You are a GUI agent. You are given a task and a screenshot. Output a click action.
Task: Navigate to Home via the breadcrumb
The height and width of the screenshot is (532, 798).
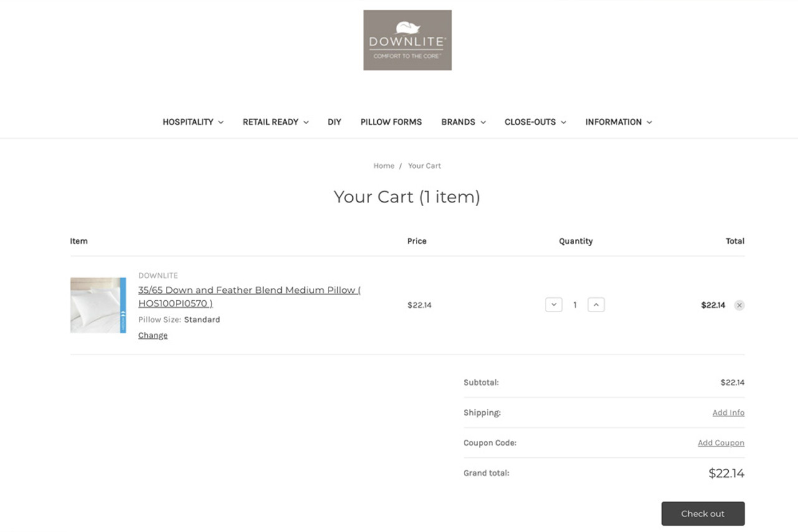pos(383,166)
